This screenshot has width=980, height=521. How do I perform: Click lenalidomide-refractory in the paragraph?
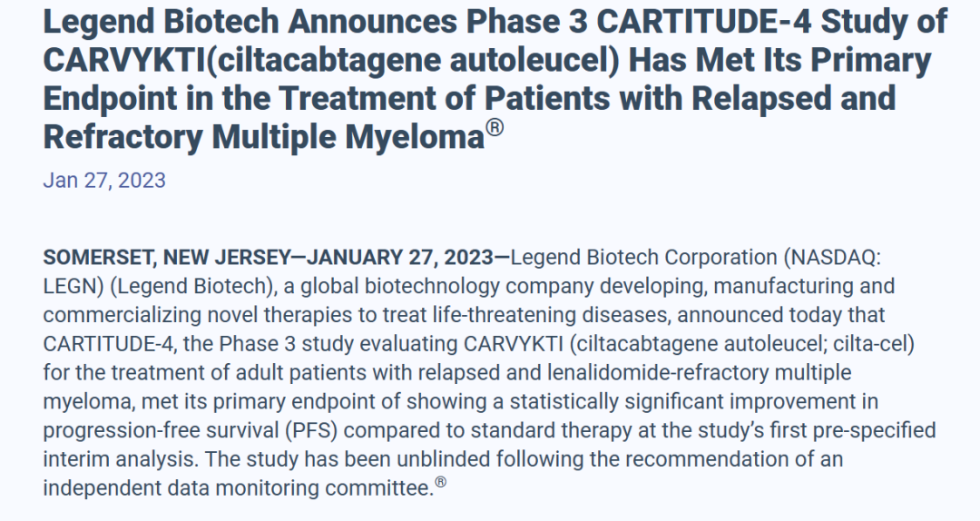click(x=658, y=373)
